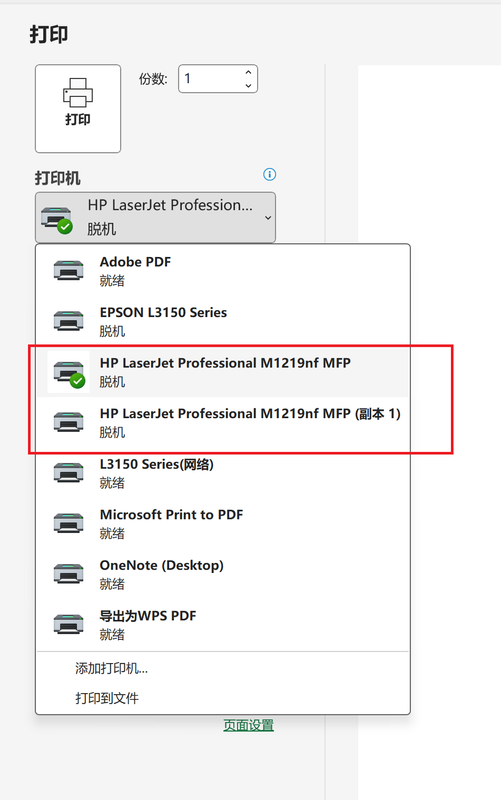Collapse the printer dropdown chevron
The height and width of the screenshot is (800, 501).
(268, 218)
